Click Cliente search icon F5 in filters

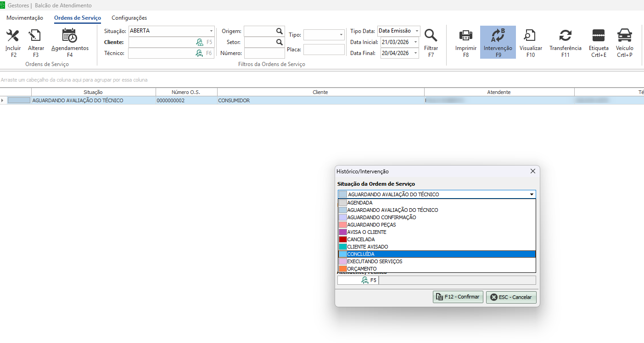(200, 42)
